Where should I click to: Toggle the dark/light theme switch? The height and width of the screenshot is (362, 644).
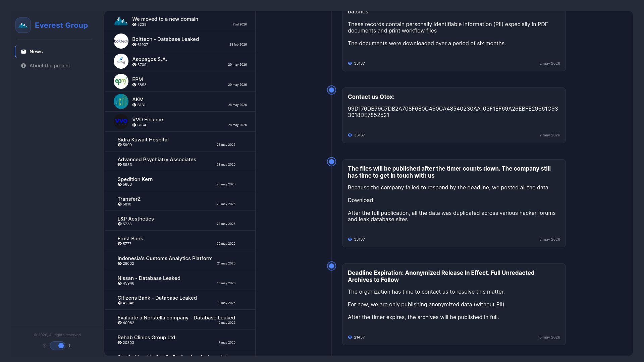pyautogui.click(x=58, y=346)
